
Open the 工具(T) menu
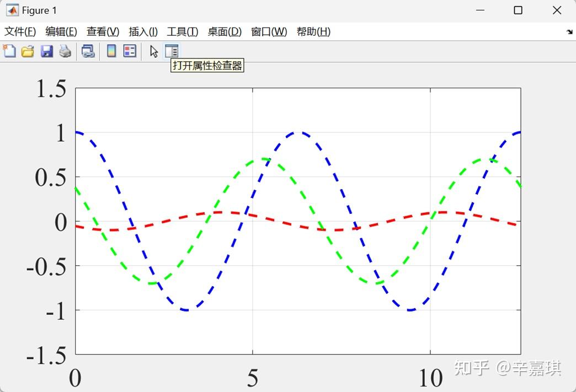182,31
